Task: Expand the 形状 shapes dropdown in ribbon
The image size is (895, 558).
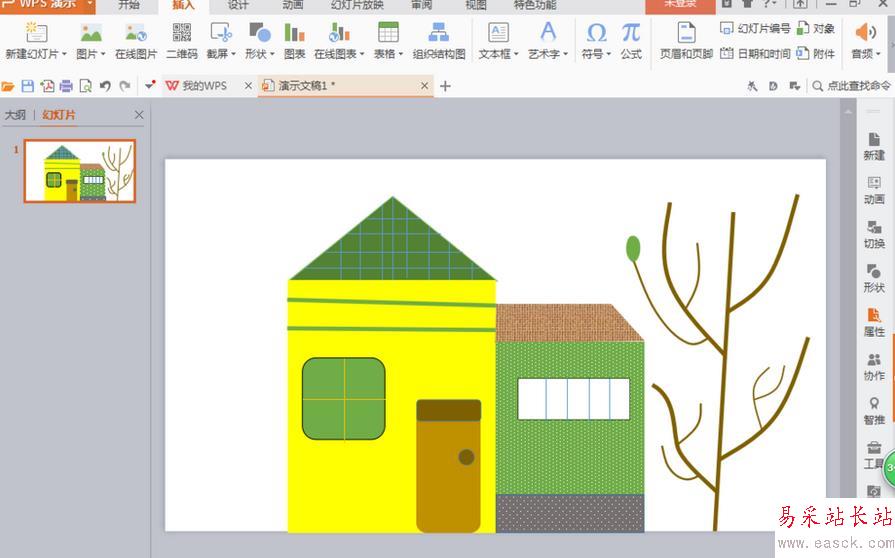Action: click(x=272, y=54)
